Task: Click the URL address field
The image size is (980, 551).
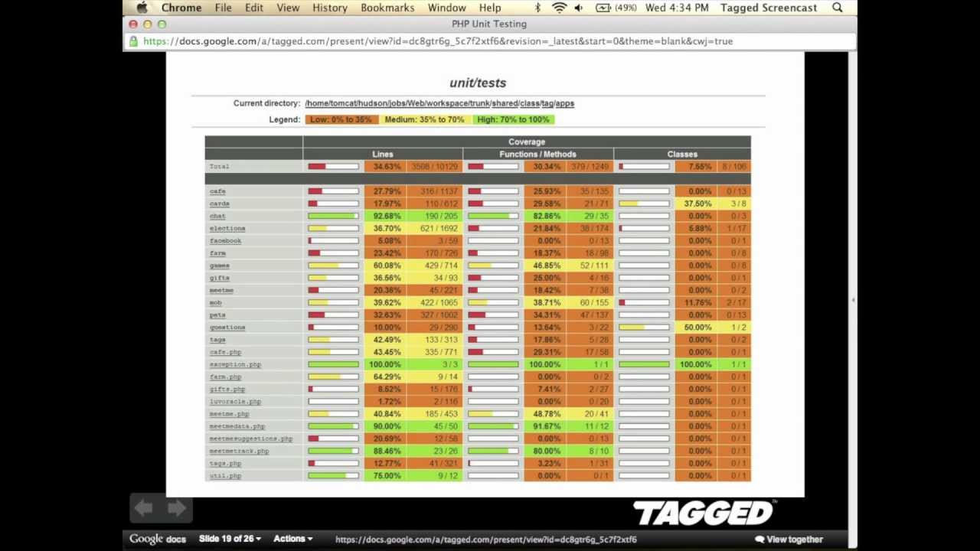Action: pyautogui.click(x=490, y=41)
